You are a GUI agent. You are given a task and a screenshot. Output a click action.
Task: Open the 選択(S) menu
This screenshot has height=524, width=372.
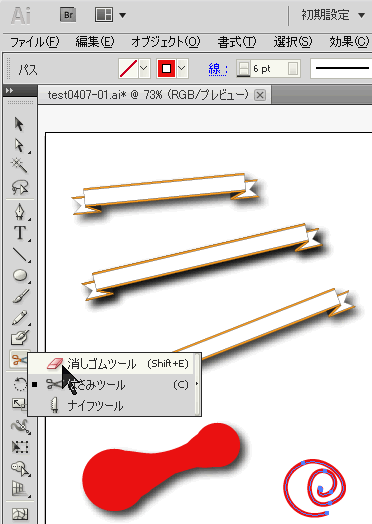pos(293,42)
